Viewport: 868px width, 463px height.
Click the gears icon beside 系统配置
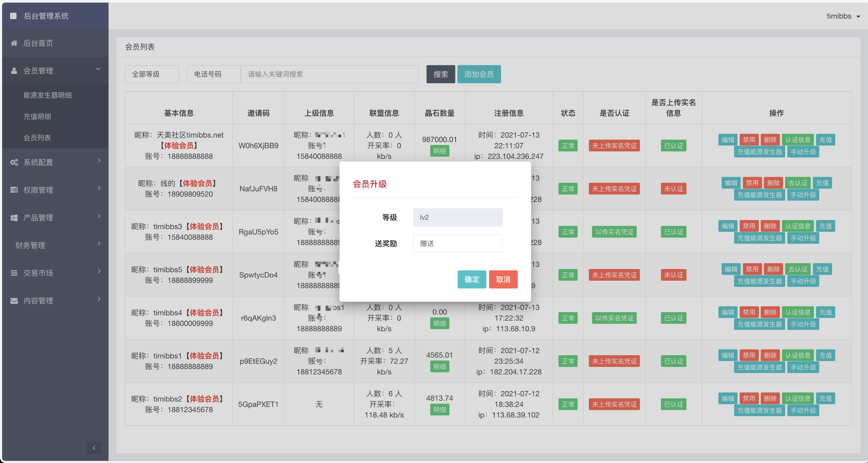(x=14, y=163)
